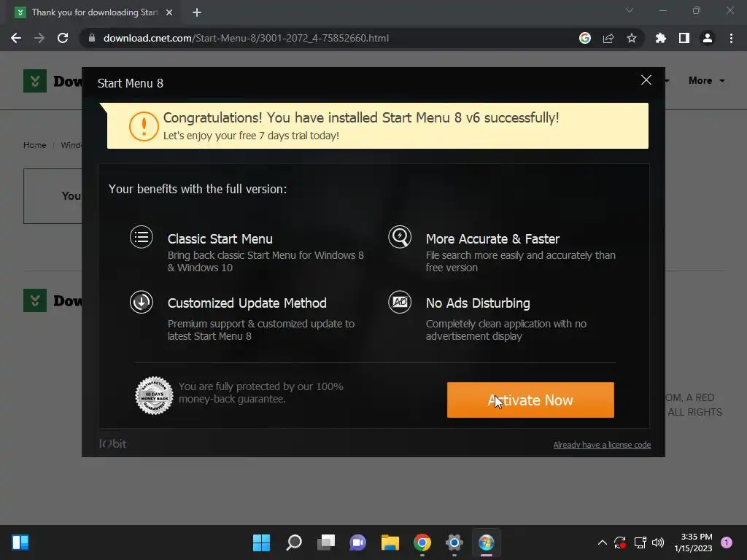This screenshot has height=560, width=747.
Task: Click the 'More Accurate & Faster' heading
Action: 492,239
